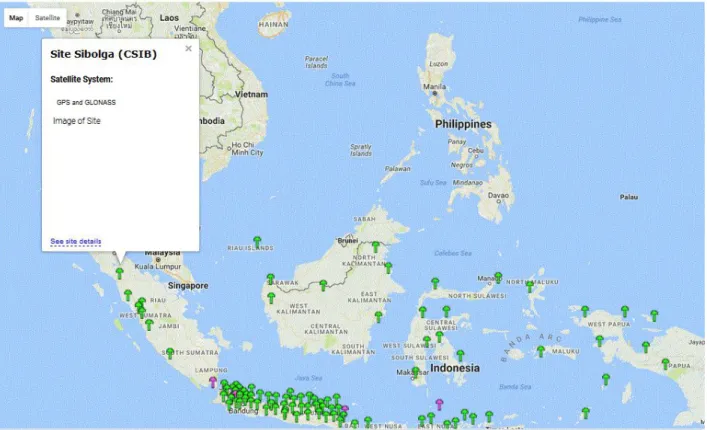This screenshot has height=430, width=707.
Task: Select the purple marker below Lampung label
Action: (x=213, y=382)
